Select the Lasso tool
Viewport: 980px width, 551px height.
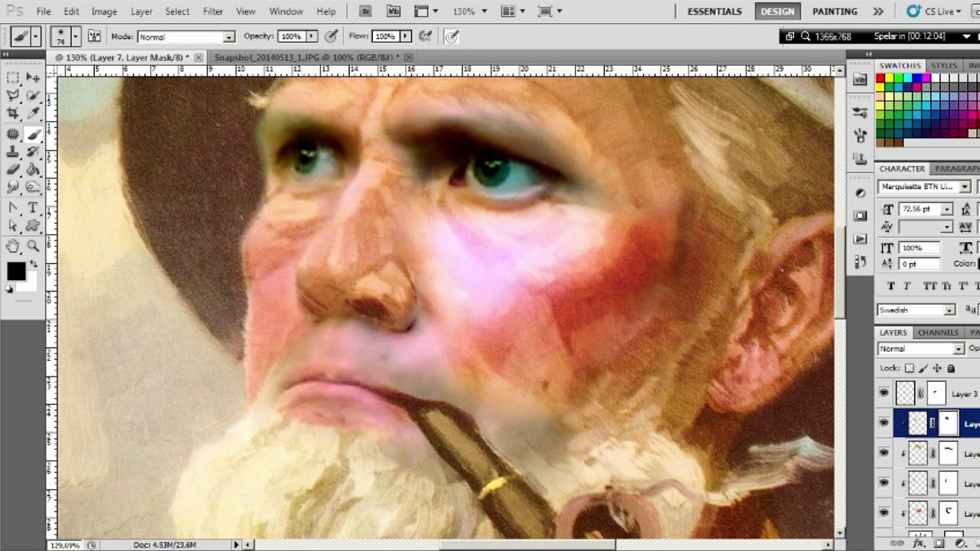coord(13,96)
